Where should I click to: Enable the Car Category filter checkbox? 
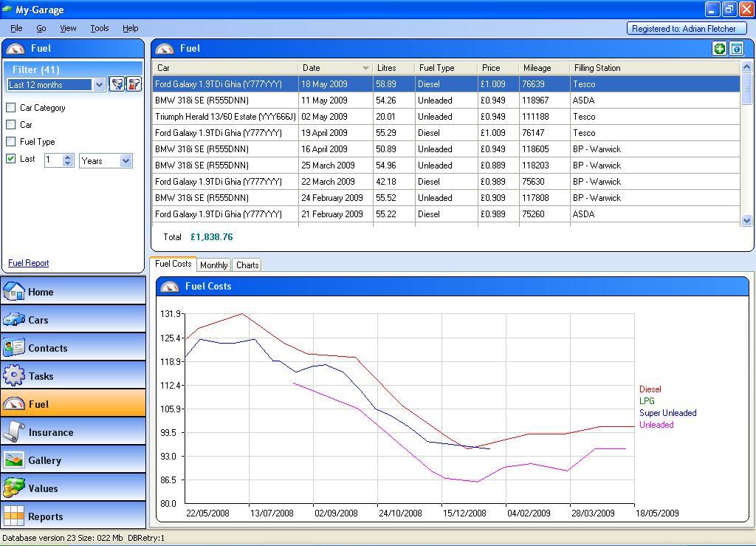(11, 108)
